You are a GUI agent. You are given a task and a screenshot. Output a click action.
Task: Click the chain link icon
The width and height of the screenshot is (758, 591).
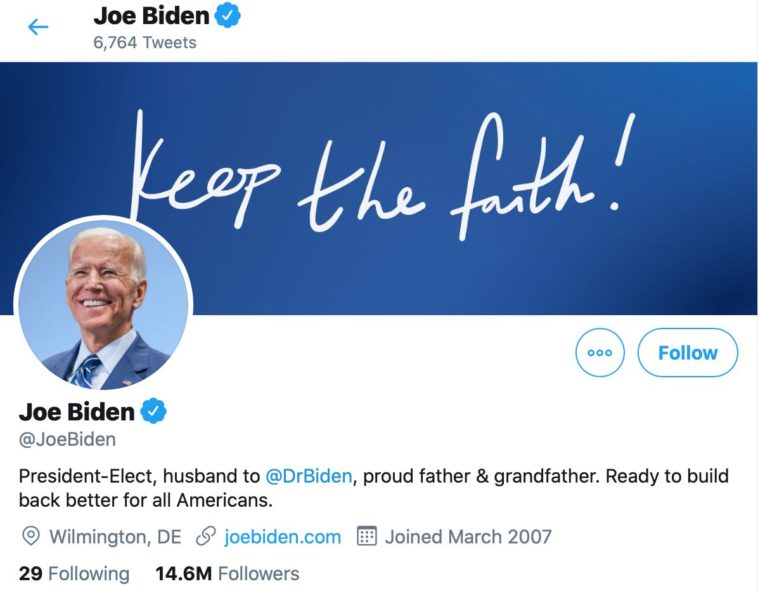point(206,537)
